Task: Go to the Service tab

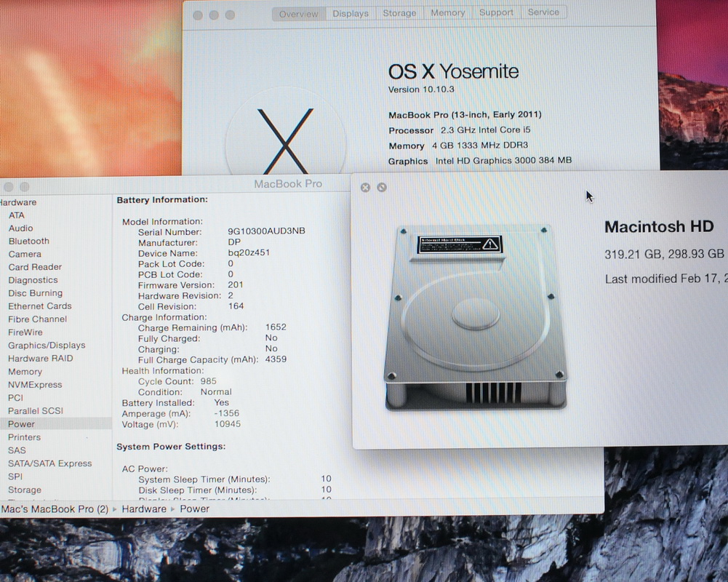Action: (x=543, y=12)
